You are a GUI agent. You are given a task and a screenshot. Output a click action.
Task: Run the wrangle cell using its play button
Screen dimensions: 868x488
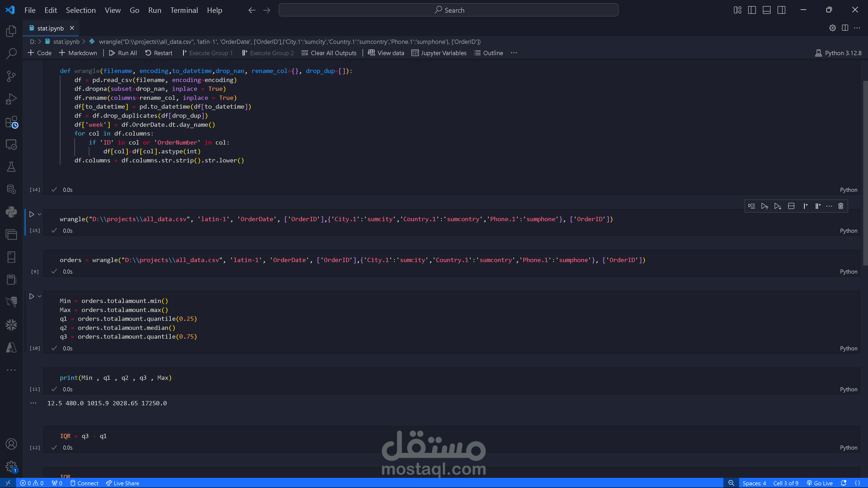[x=32, y=214]
